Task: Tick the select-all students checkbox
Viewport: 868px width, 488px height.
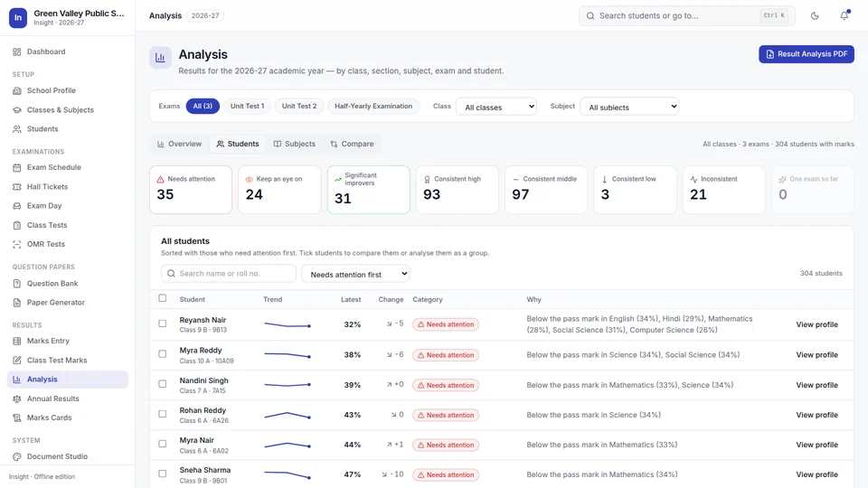Action: click(162, 298)
